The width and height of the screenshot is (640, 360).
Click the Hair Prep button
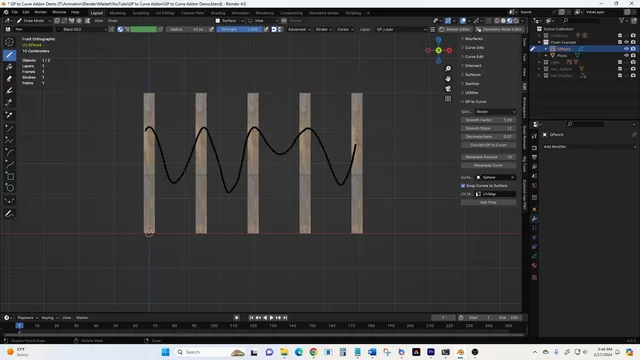click(488, 202)
